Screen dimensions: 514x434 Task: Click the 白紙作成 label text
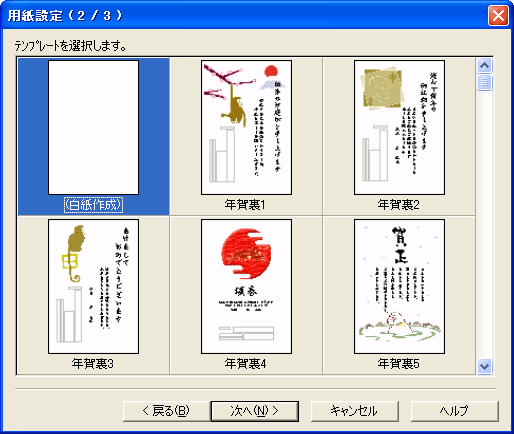click(93, 205)
